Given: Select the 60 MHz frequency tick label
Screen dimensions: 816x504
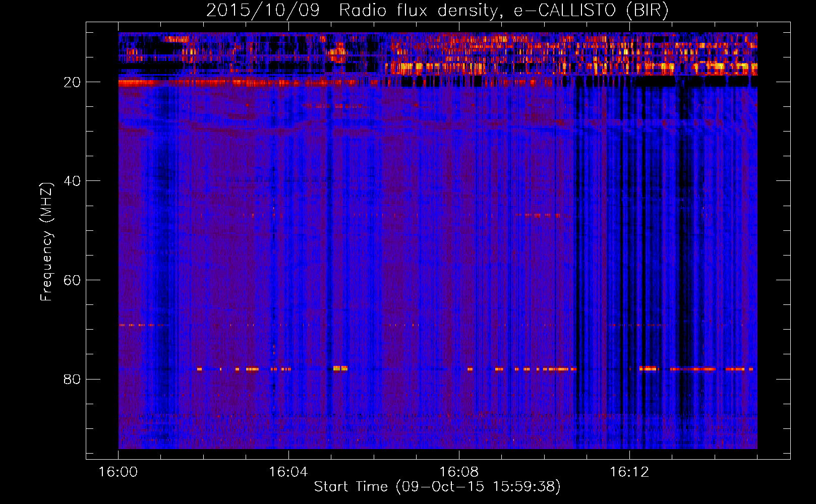Looking at the screenshot, I should 73,280.
